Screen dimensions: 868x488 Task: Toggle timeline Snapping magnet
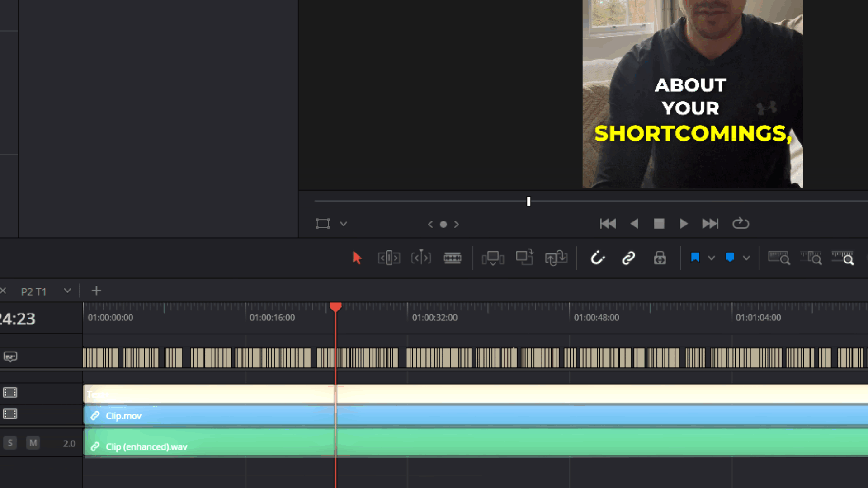point(597,258)
